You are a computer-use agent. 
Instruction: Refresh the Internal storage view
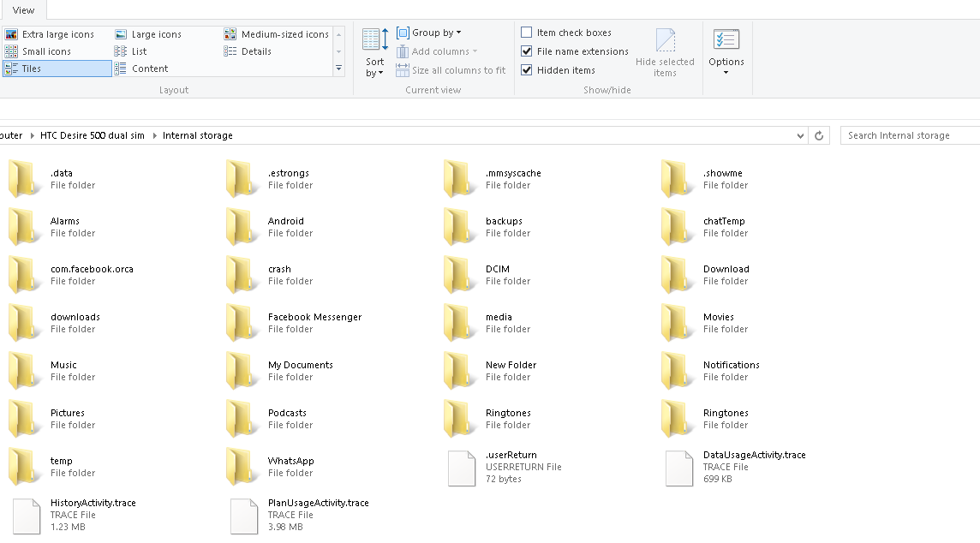(819, 135)
